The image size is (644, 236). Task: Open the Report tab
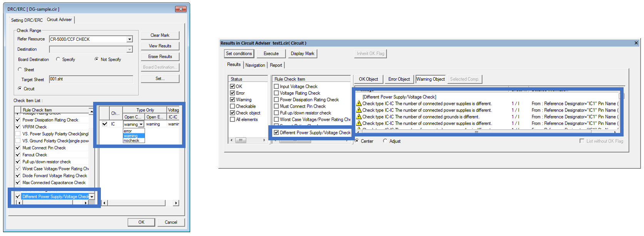pos(276,65)
